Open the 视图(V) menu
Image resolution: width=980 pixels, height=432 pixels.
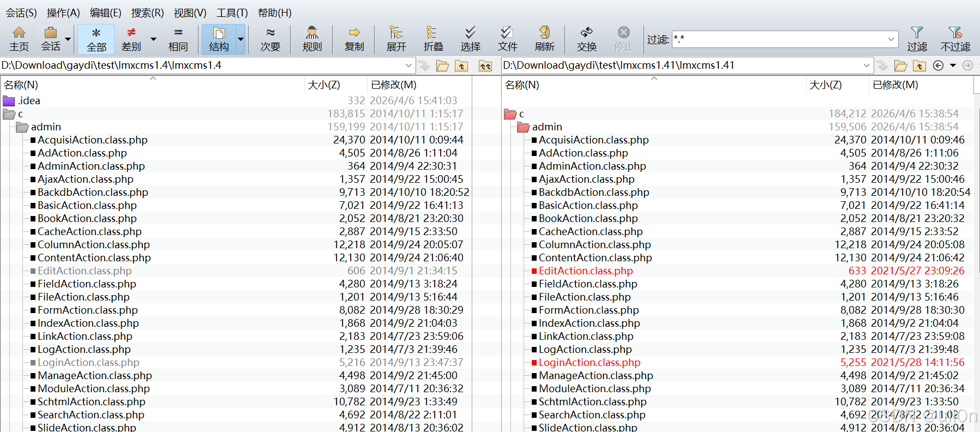[190, 13]
